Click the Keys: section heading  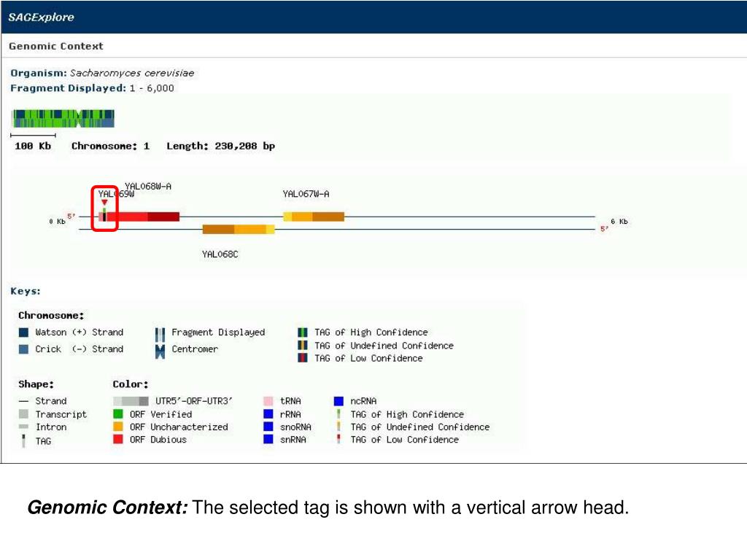(x=26, y=291)
